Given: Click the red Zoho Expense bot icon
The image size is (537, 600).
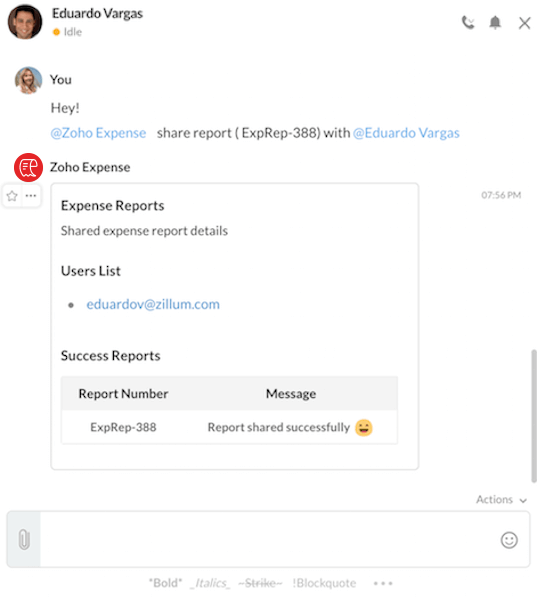Looking at the screenshot, I should click(28, 167).
